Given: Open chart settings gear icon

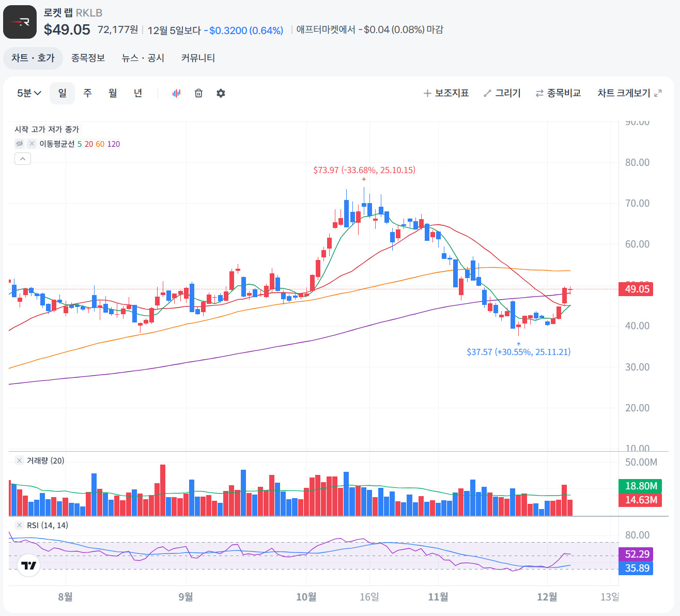Looking at the screenshot, I should [221, 93].
